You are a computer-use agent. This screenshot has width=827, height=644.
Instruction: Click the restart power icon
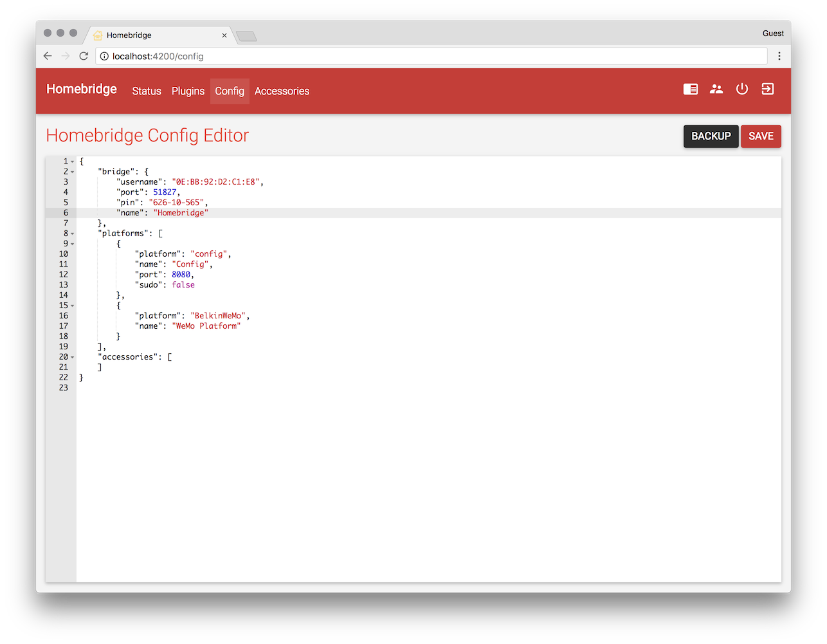tap(742, 89)
